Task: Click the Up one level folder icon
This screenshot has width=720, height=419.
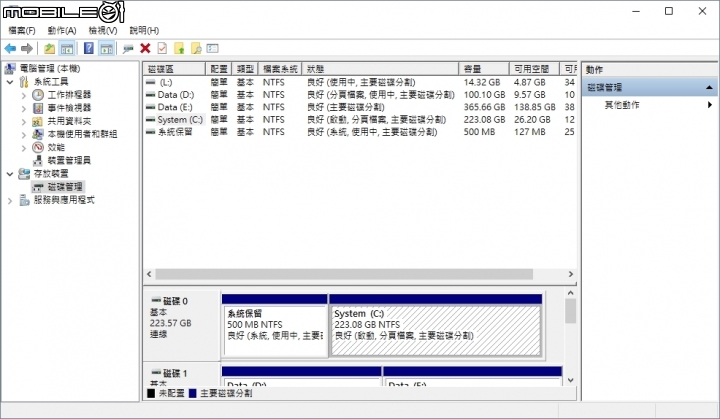Action: pos(49,48)
